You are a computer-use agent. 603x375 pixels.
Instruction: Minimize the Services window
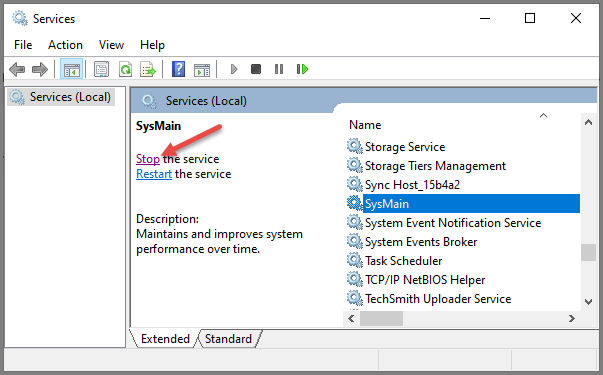click(485, 18)
